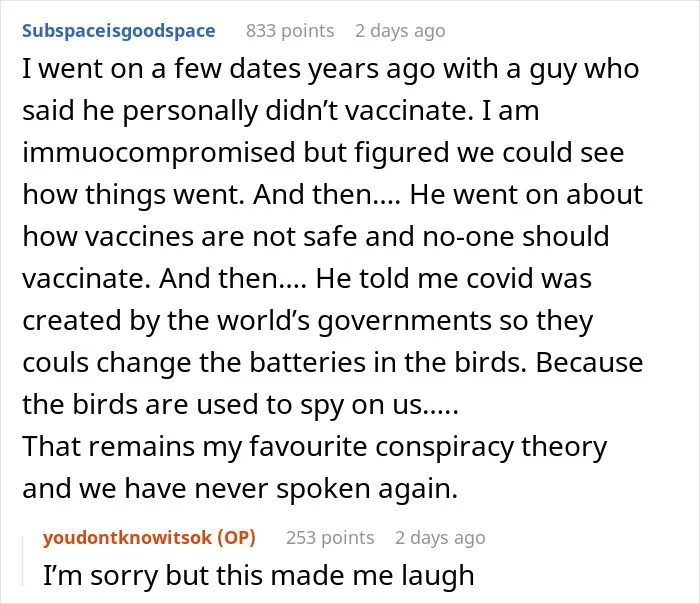Screen dimensions: 700x604
Task: Click the 253 points score on reply
Action: [x=330, y=538]
